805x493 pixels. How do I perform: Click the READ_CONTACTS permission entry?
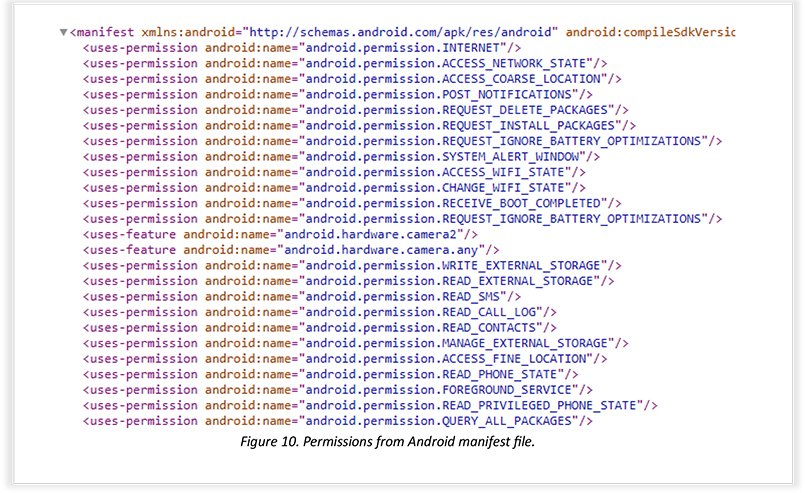[x=320, y=327]
